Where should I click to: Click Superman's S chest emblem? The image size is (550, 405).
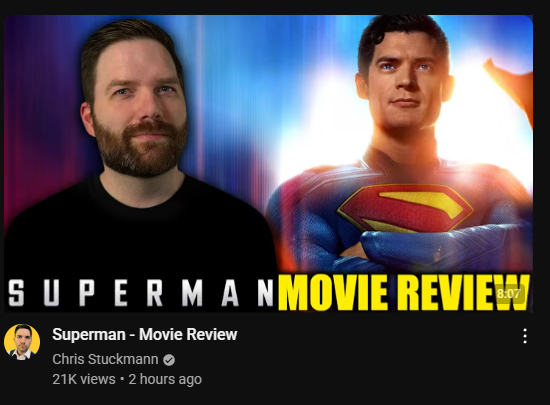[405, 208]
